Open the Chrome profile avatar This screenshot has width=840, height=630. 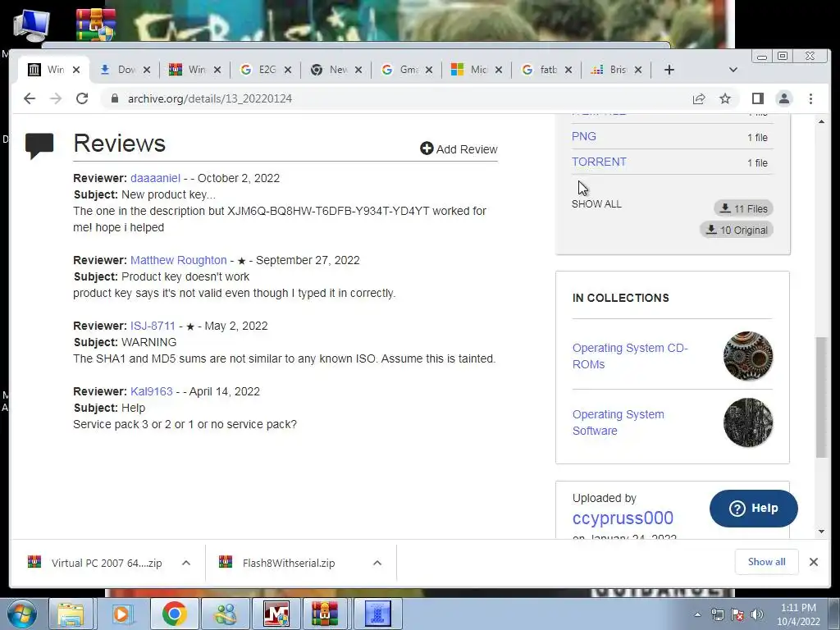point(783,98)
